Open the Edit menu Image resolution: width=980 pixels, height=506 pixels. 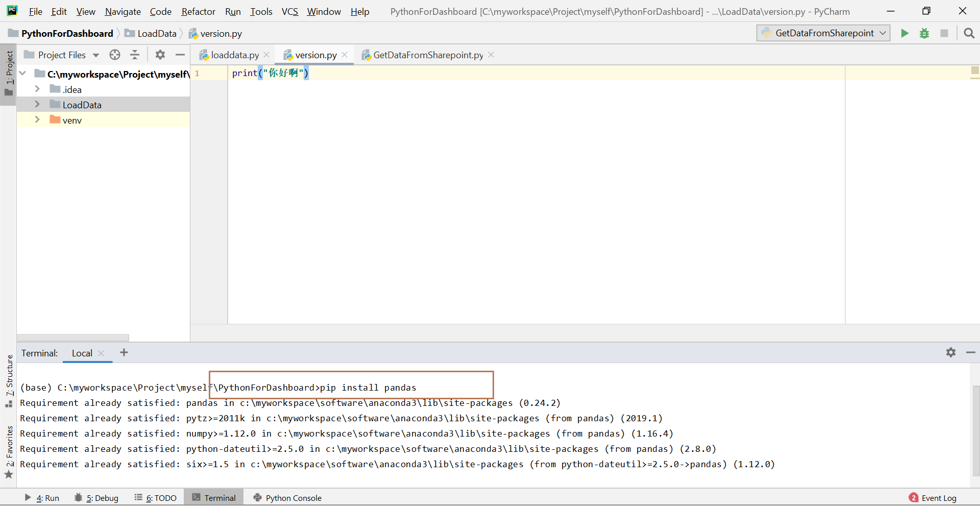pyautogui.click(x=59, y=11)
